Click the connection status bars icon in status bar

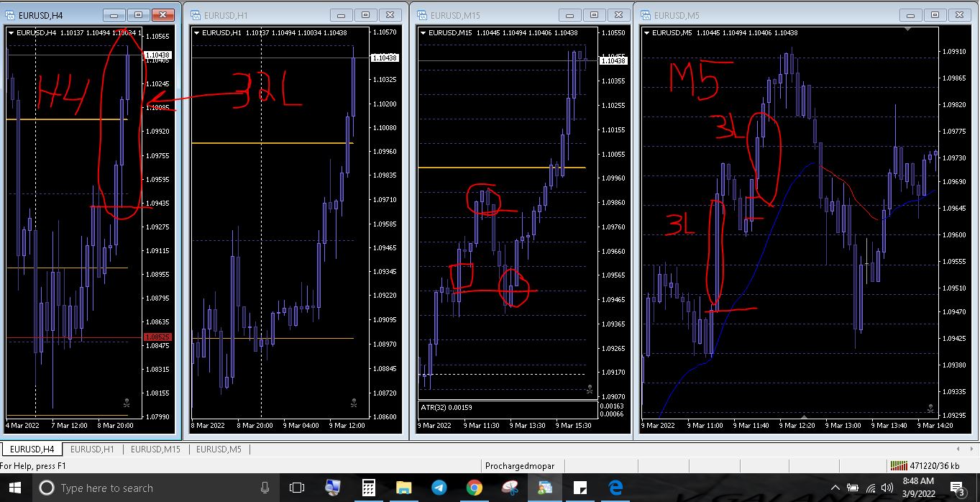point(899,465)
